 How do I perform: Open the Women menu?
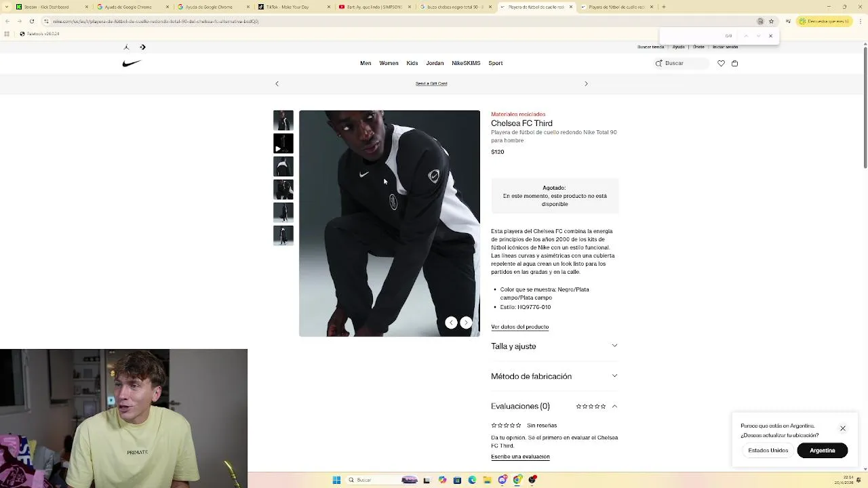tap(389, 63)
